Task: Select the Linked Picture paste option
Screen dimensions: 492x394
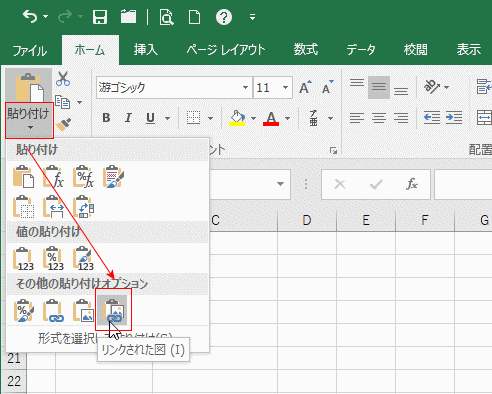Action: coord(113,310)
